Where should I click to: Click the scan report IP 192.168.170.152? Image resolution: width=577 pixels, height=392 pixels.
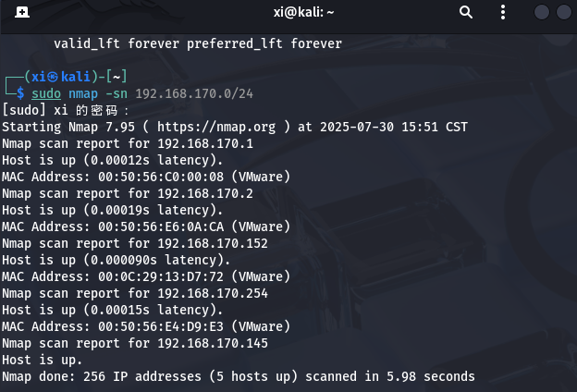tap(213, 244)
